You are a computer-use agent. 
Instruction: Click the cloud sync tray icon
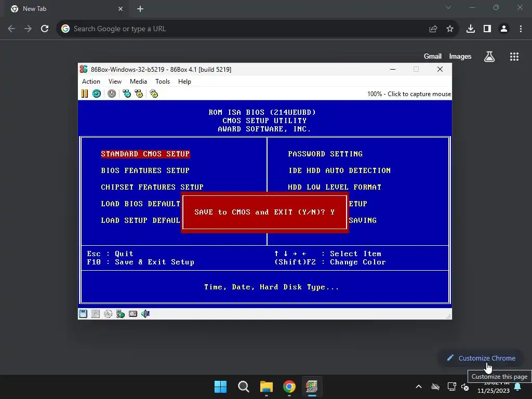(x=435, y=387)
